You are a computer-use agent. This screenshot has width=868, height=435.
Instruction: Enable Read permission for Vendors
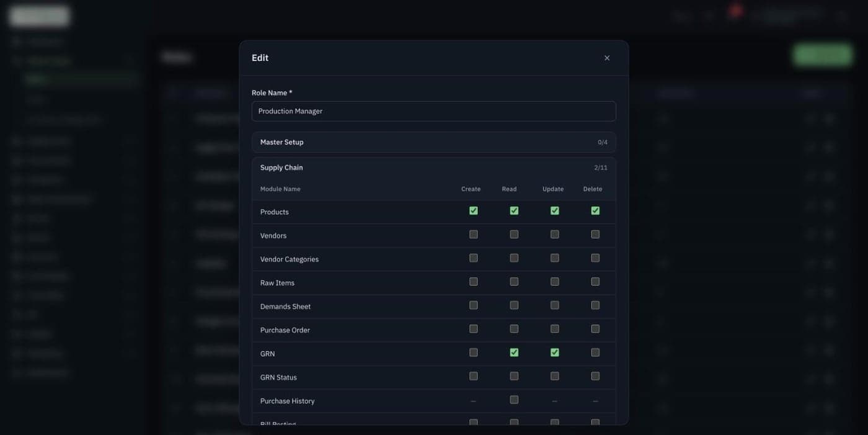coord(514,235)
